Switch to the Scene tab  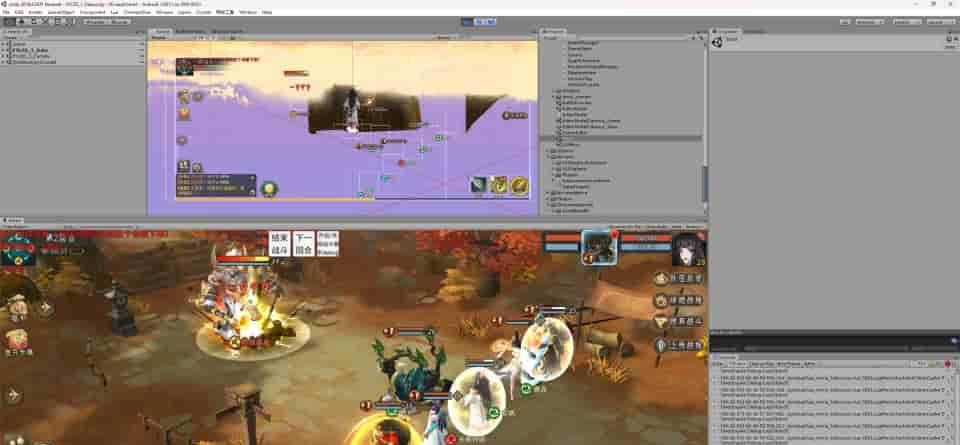pos(162,31)
